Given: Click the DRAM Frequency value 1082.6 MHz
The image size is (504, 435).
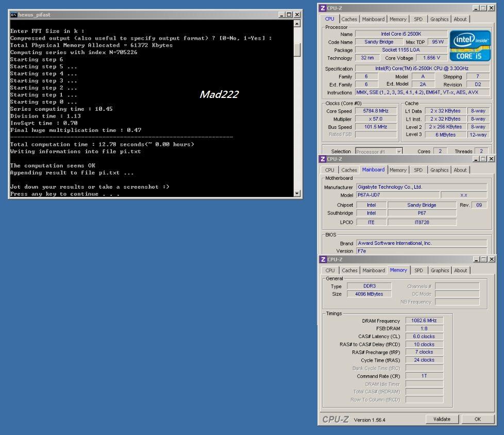Looking at the screenshot, I should click(424, 321).
